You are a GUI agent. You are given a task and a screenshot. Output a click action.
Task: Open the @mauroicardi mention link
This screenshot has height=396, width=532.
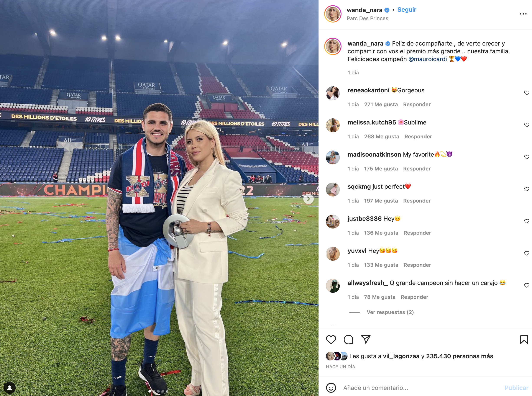(427, 59)
